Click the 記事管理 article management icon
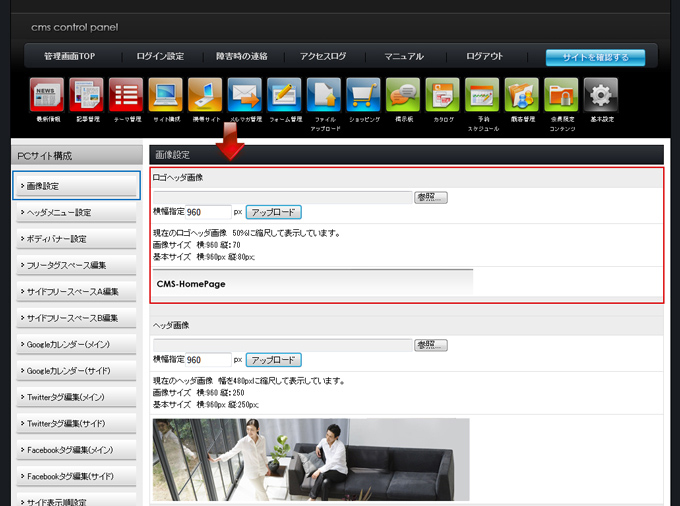 pos(88,95)
